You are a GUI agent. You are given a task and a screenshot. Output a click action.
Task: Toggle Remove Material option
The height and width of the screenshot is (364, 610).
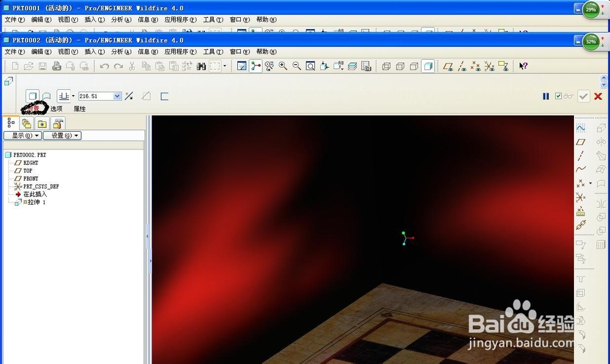pyautogui.click(x=146, y=96)
